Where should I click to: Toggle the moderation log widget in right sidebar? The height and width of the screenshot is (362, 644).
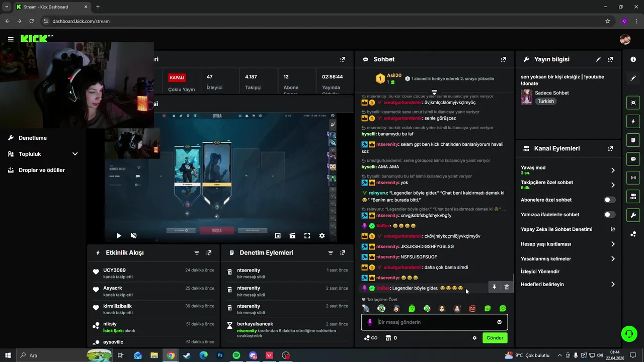point(633,140)
